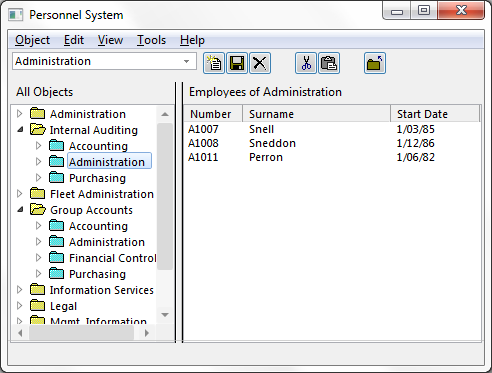Select Financial Control under Group Accounts
The width and height of the screenshot is (492, 373).
(112, 258)
